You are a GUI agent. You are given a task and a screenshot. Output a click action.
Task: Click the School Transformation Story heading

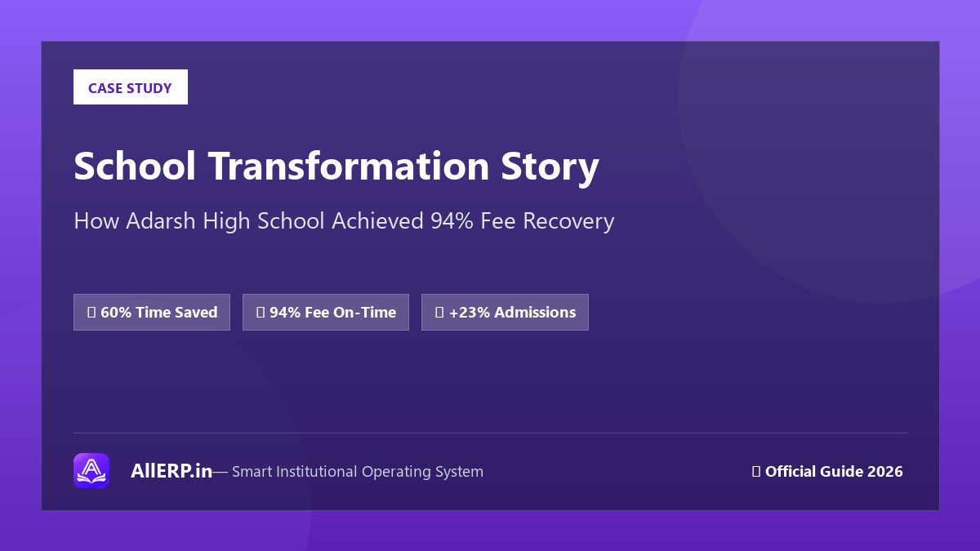336,167
